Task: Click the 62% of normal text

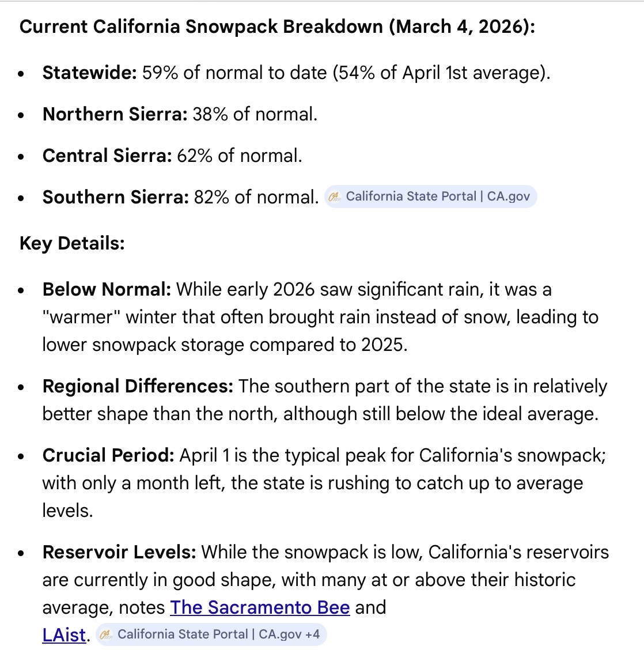Action: [x=239, y=156]
